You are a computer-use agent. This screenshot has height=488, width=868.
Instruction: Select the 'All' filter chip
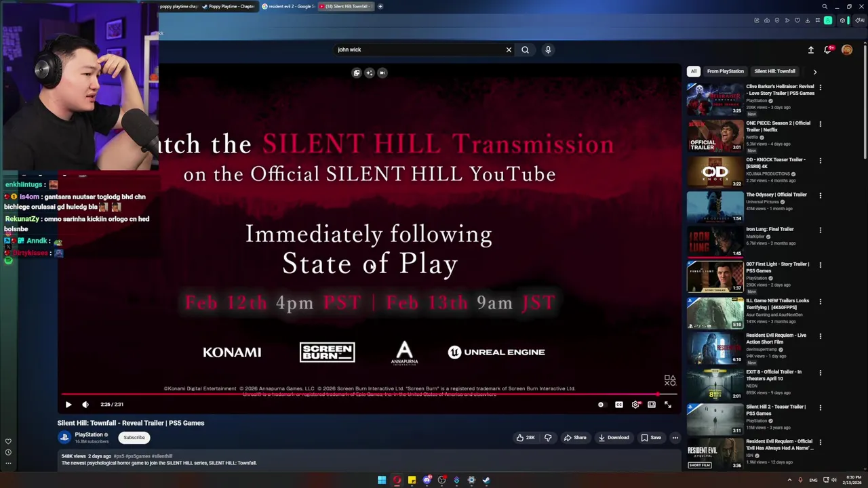click(x=693, y=71)
